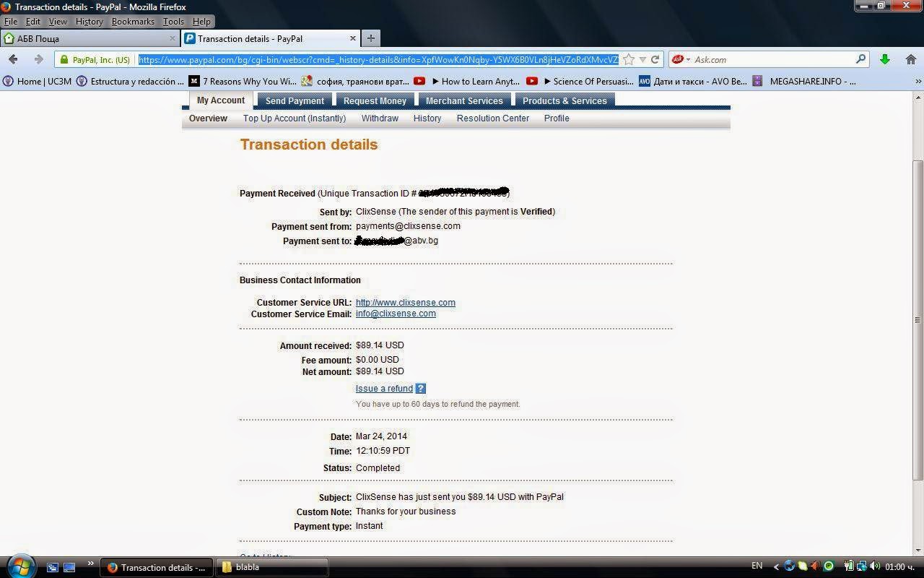Click the refund help question mark icon
Image resolution: width=924 pixels, height=578 pixels.
421,389
